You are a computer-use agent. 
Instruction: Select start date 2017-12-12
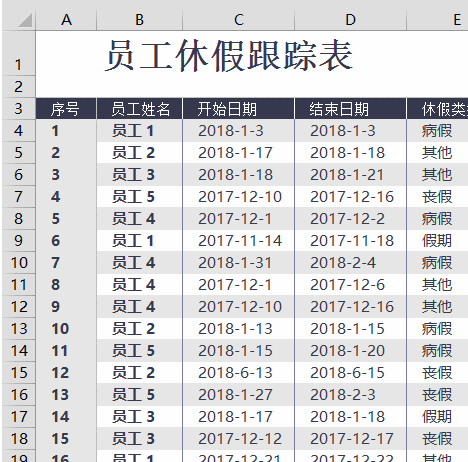(x=238, y=439)
